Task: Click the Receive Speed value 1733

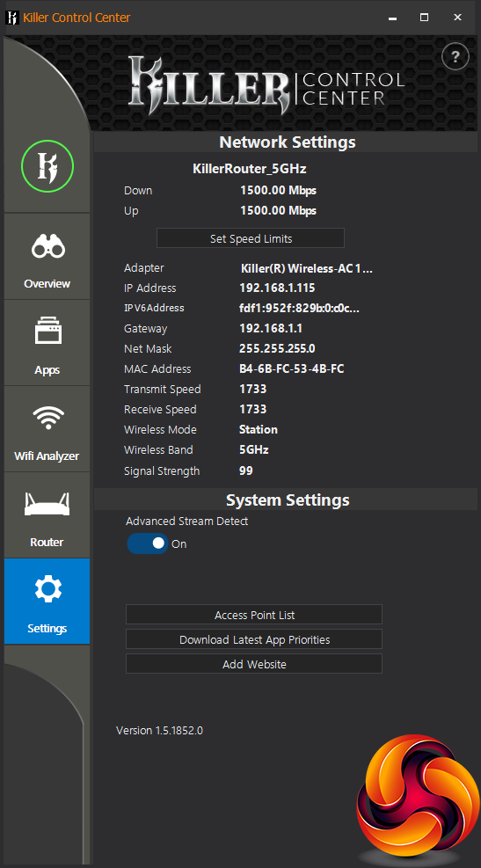Action: (x=253, y=409)
